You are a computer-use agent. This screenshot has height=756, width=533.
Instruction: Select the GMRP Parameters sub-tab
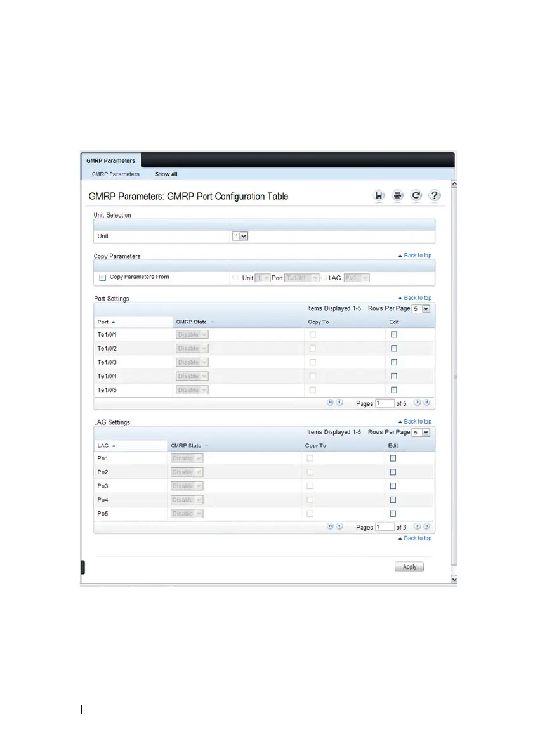tap(115, 174)
